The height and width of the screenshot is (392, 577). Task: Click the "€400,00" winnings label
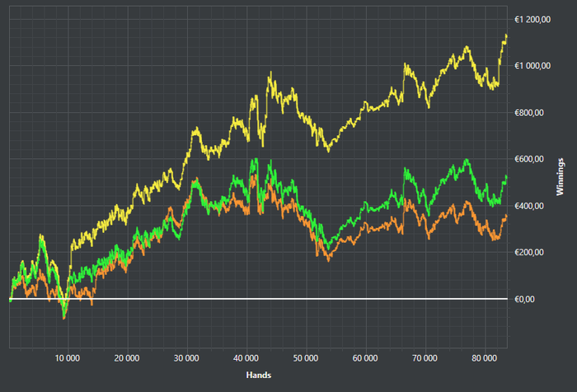529,206
